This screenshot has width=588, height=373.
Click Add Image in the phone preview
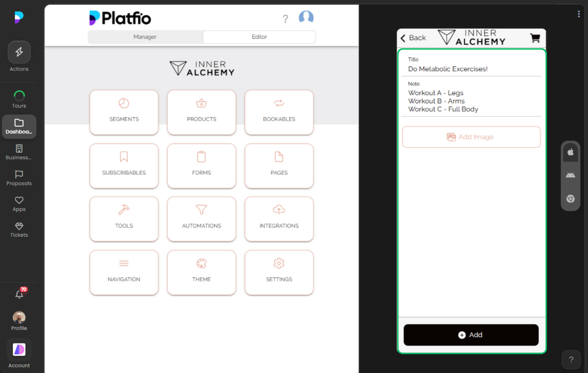tap(471, 137)
